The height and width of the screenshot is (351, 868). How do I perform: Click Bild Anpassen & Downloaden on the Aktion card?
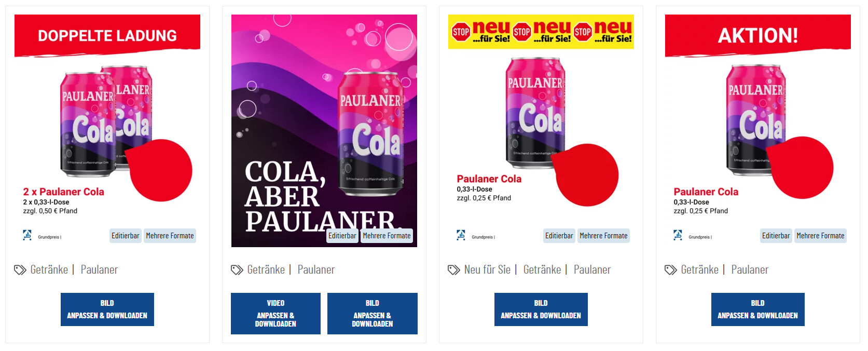click(758, 309)
